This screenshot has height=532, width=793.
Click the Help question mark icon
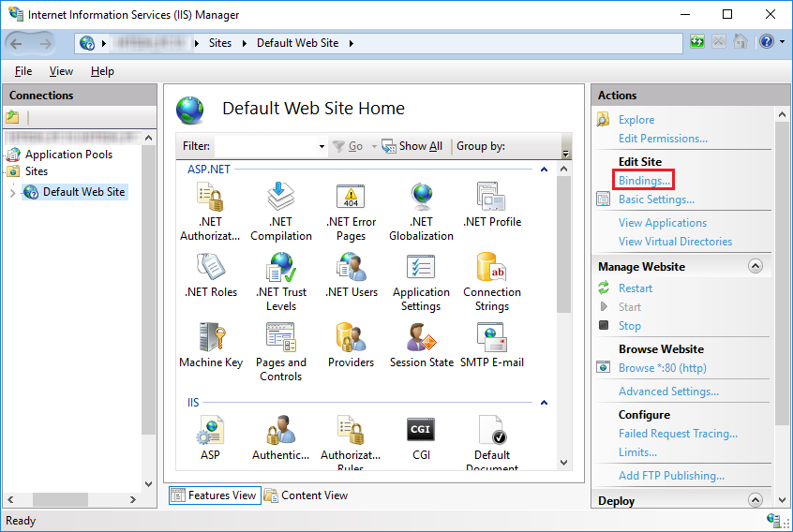point(767,42)
